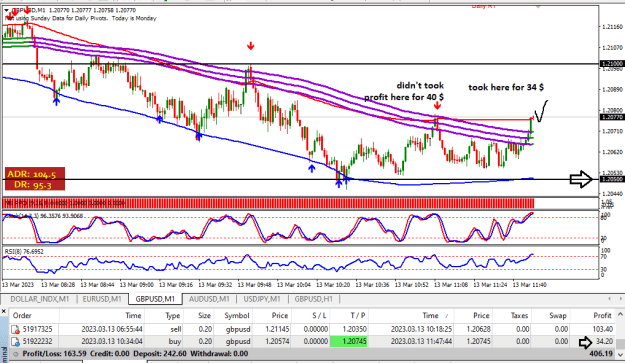Sort by the Taxes column header
The image size is (625, 363).
(519, 316)
